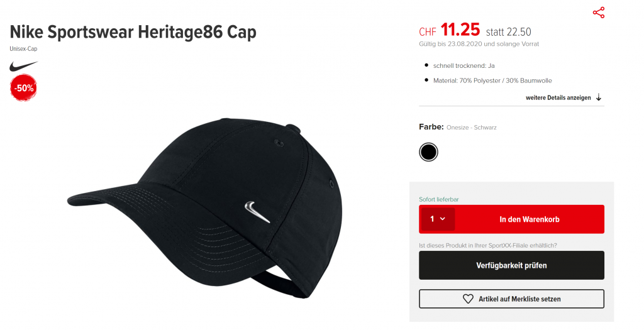Click the Onesize - Schwarz color label
Viewport: 644px width, 330px height.
coord(472,128)
